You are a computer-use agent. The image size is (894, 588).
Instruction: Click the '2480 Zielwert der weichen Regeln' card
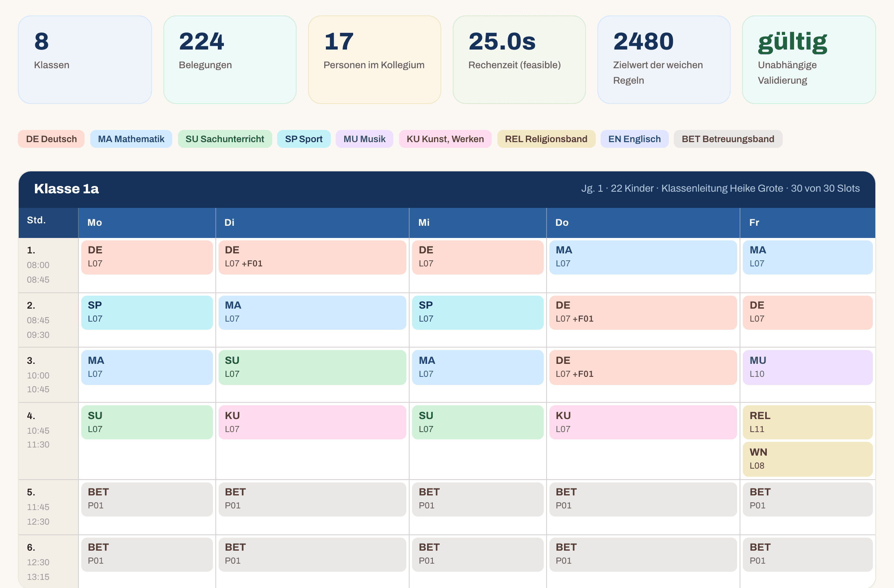tap(664, 60)
